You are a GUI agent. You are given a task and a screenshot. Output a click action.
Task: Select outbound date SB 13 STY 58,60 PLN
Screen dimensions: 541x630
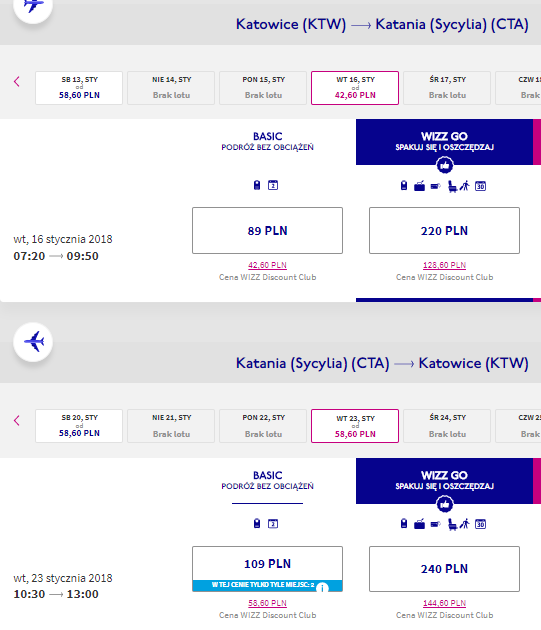pos(79,88)
